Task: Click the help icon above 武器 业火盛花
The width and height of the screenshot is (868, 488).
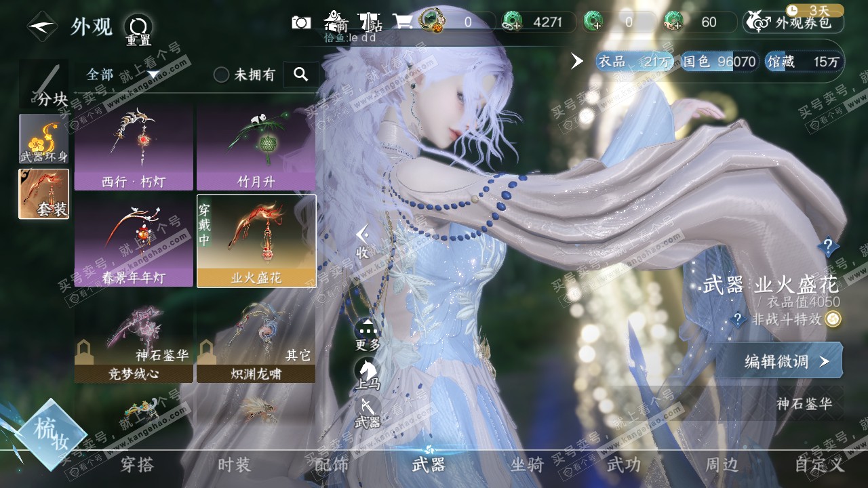Action: coord(828,246)
